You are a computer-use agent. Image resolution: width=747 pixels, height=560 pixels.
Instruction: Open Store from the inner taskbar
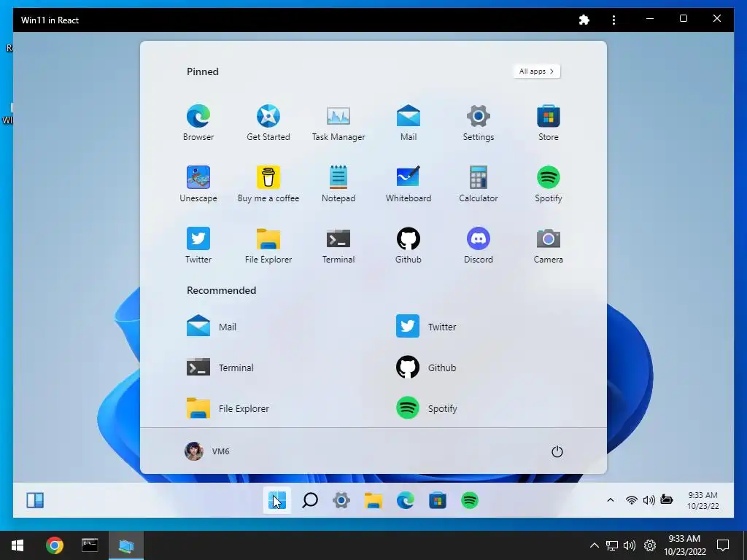coord(438,500)
